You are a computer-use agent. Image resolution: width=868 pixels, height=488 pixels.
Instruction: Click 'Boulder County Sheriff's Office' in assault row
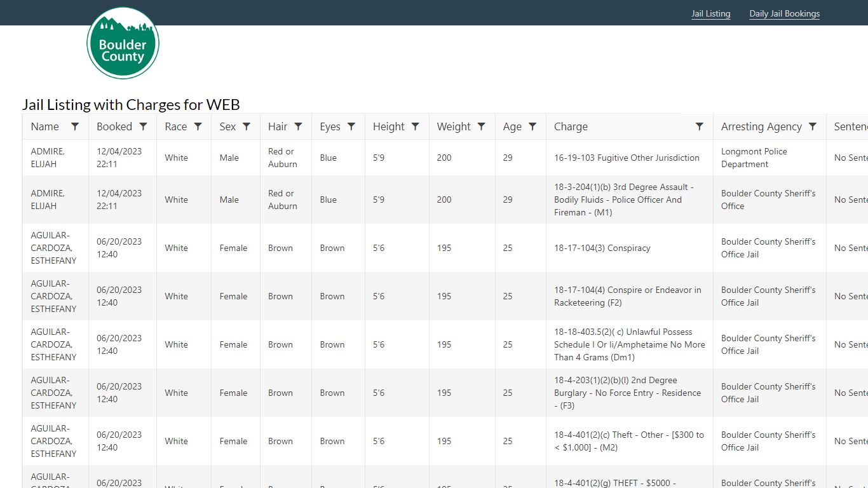pos(768,200)
